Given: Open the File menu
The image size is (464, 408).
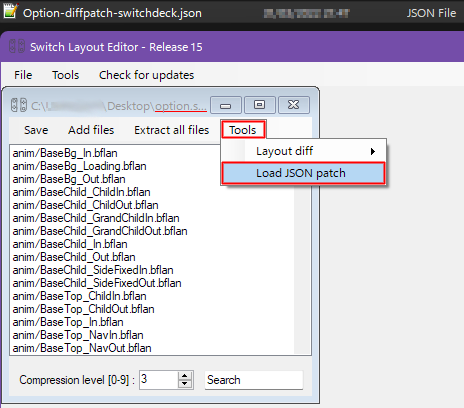Looking at the screenshot, I should 23,75.
